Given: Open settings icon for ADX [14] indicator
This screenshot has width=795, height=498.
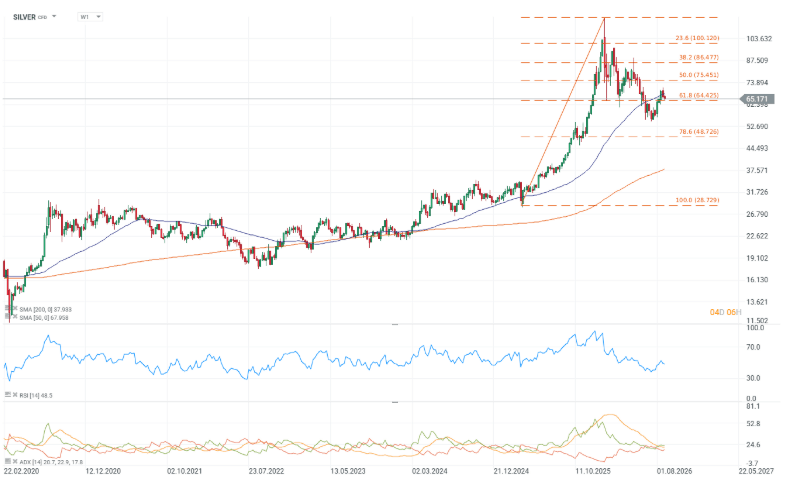Looking at the screenshot, I should click(8, 461).
